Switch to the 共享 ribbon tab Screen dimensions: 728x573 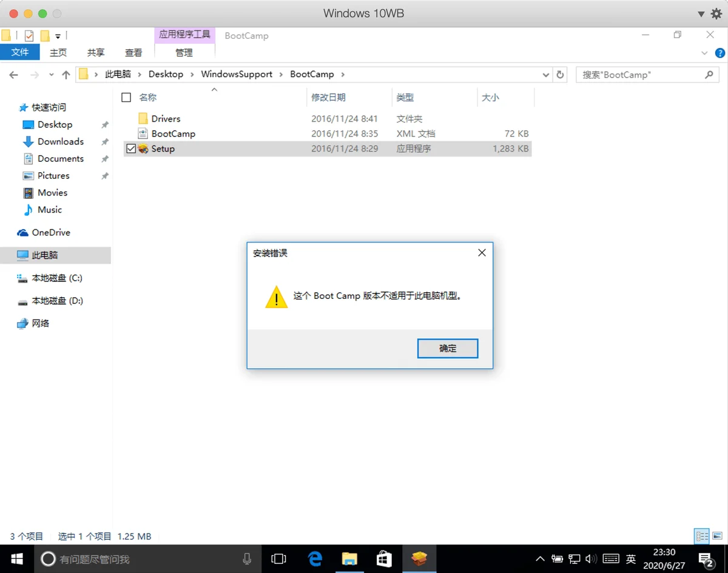pyautogui.click(x=96, y=53)
